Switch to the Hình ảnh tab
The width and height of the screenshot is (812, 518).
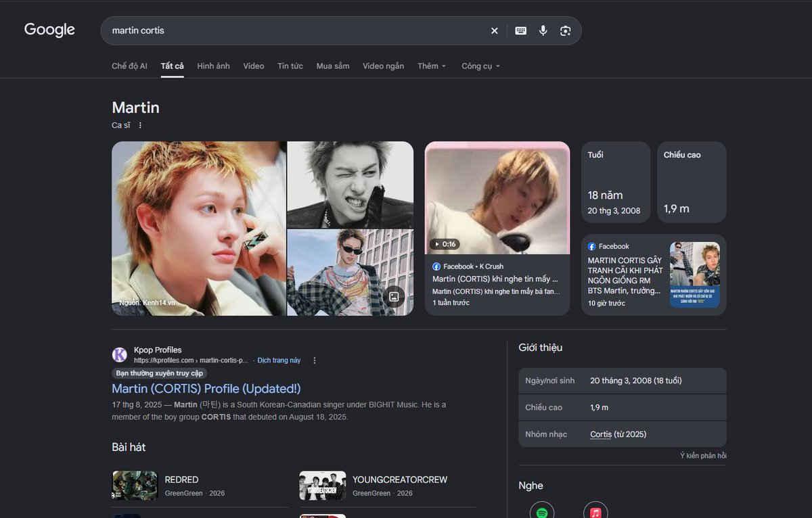point(213,66)
